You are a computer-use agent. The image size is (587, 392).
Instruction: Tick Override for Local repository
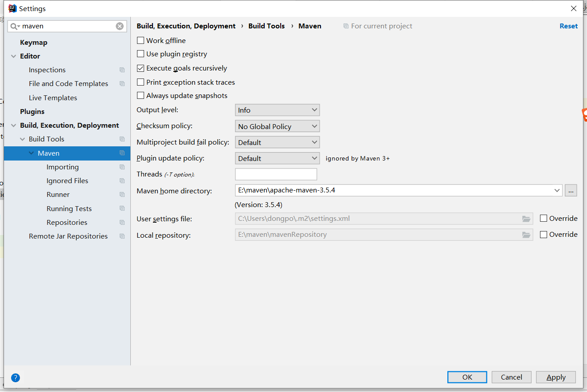(544, 235)
